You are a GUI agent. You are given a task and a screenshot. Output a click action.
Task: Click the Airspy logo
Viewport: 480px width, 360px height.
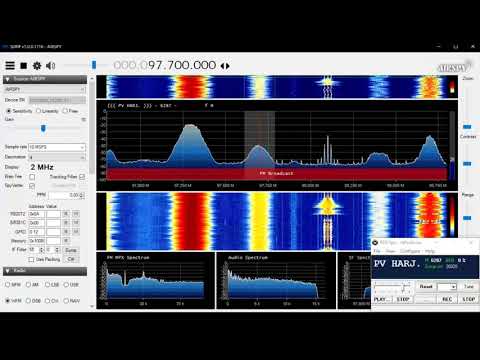point(454,67)
